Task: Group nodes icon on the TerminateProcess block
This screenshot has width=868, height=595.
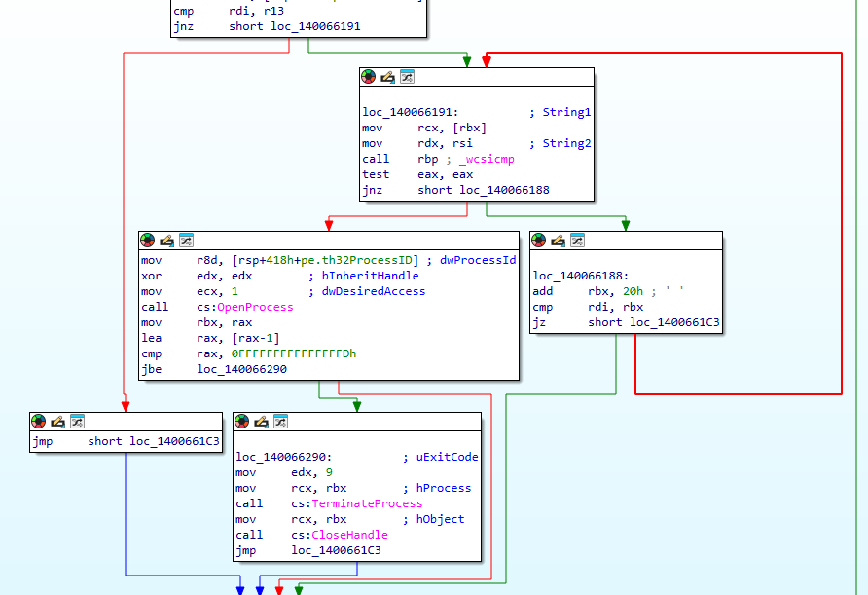Action: [x=283, y=421]
